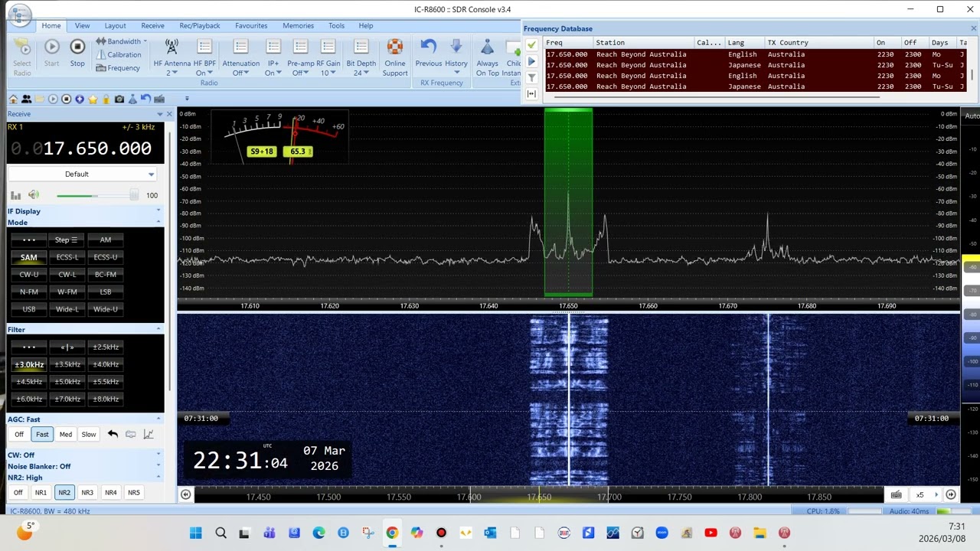
Task: Click the AGC reset back-arrow icon
Action: pyautogui.click(x=113, y=434)
